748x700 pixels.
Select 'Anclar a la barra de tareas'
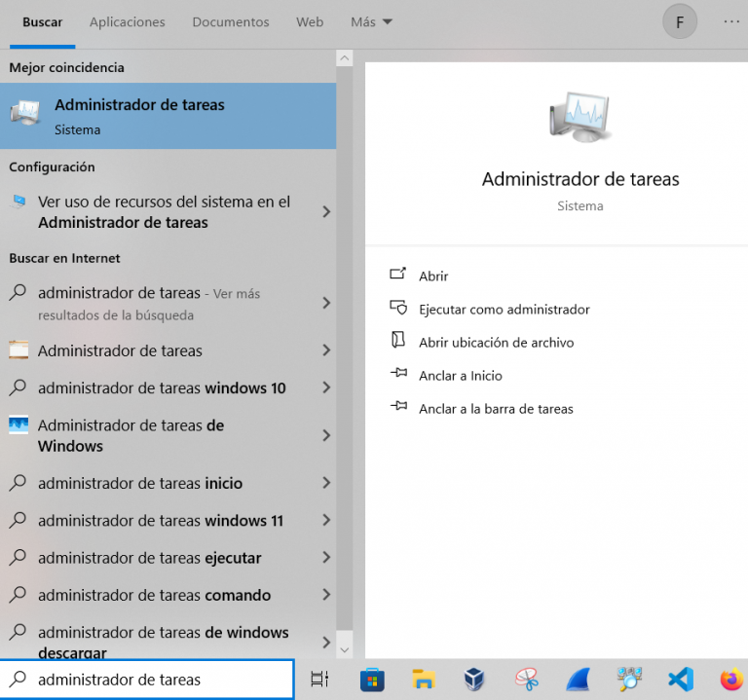click(496, 409)
